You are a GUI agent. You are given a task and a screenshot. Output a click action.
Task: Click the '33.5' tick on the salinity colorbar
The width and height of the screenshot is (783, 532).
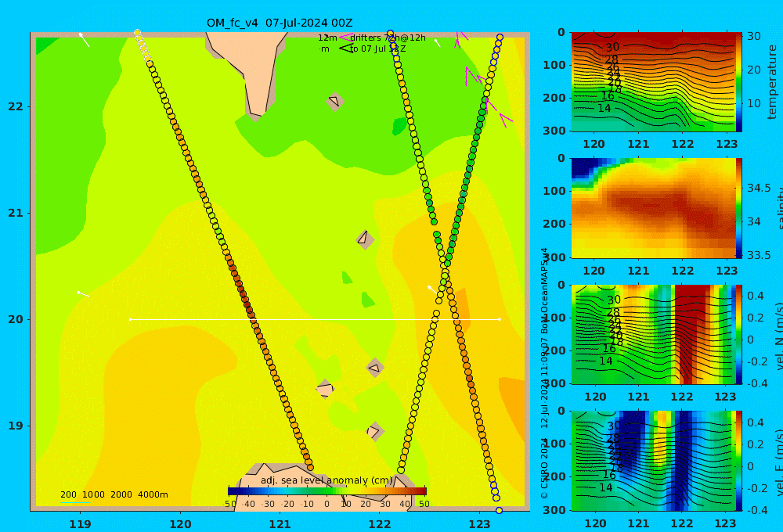pyautogui.click(x=759, y=255)
